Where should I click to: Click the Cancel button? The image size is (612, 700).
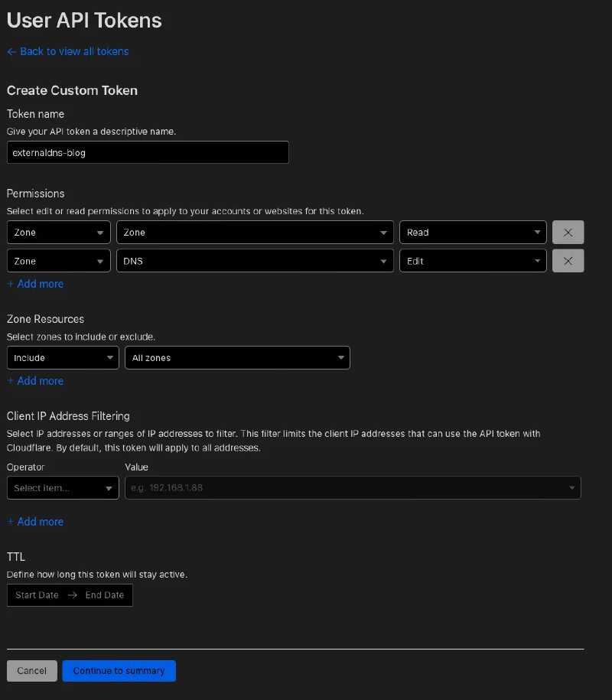click(31, 670)
